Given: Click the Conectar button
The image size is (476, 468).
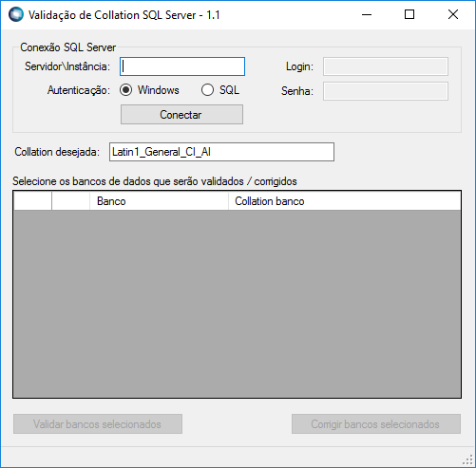Looking at the screenshot, I should click(x=181, y=115).
